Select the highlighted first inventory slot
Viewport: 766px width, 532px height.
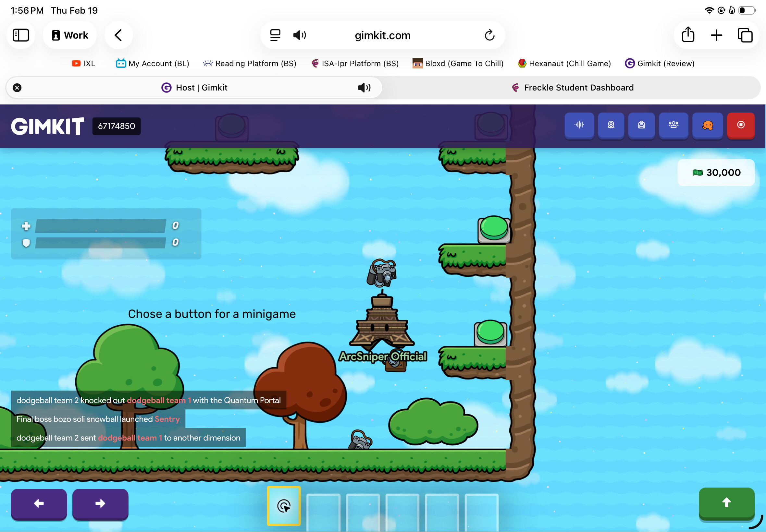[283, 506]
